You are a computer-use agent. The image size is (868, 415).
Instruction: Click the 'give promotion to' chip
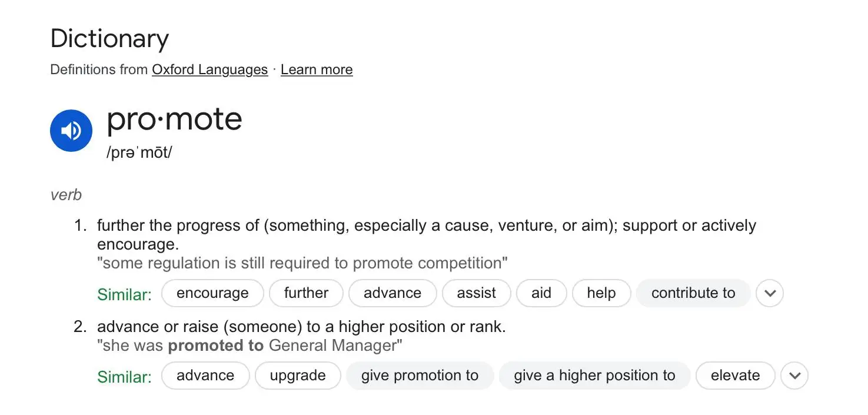(x=420, y=376)
